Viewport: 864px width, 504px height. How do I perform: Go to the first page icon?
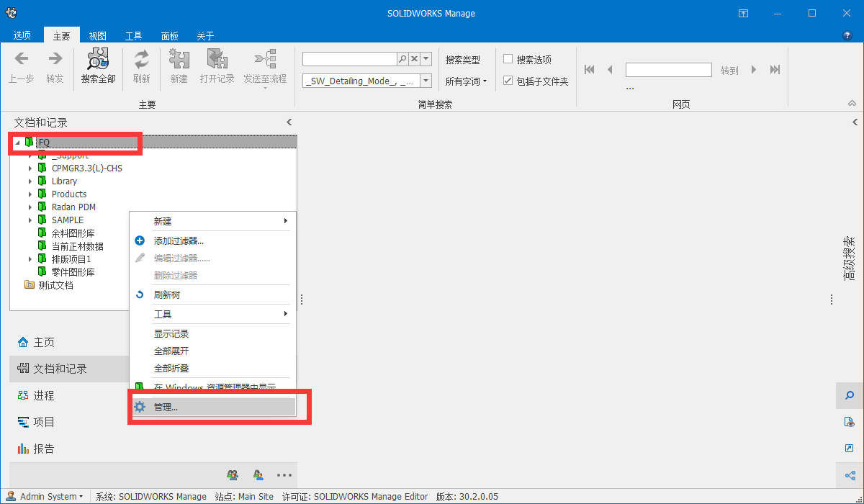[590, 70]
